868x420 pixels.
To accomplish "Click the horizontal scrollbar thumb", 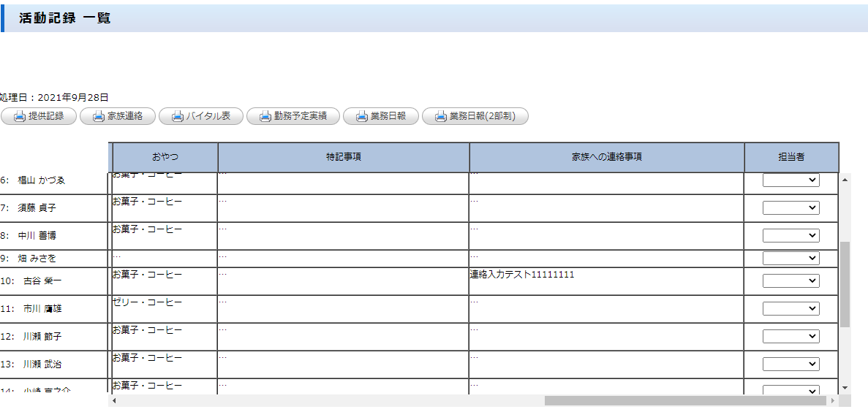I will 685,401.
